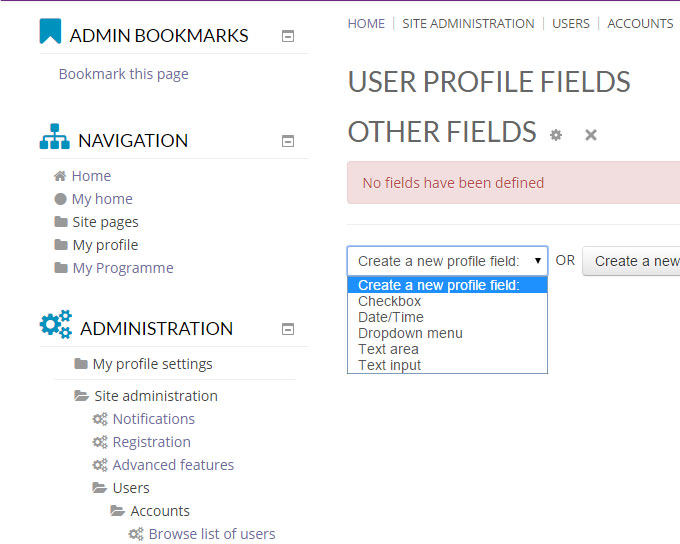Click the circle icon beside My home
This screenshot has width=680, height=544.
click(x=60, y=199)
